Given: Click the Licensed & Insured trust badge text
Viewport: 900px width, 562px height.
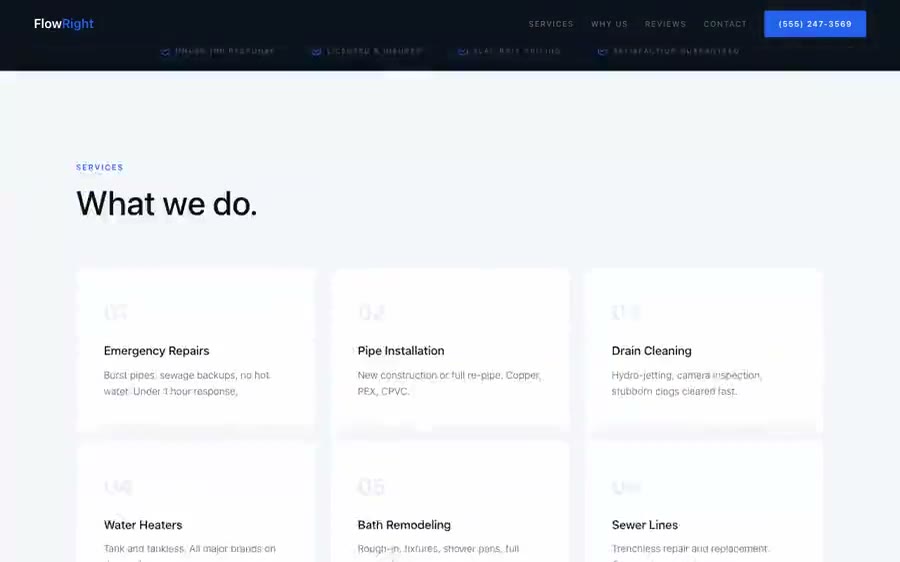Looking at the screenshot, I should (x=375, y=51).
